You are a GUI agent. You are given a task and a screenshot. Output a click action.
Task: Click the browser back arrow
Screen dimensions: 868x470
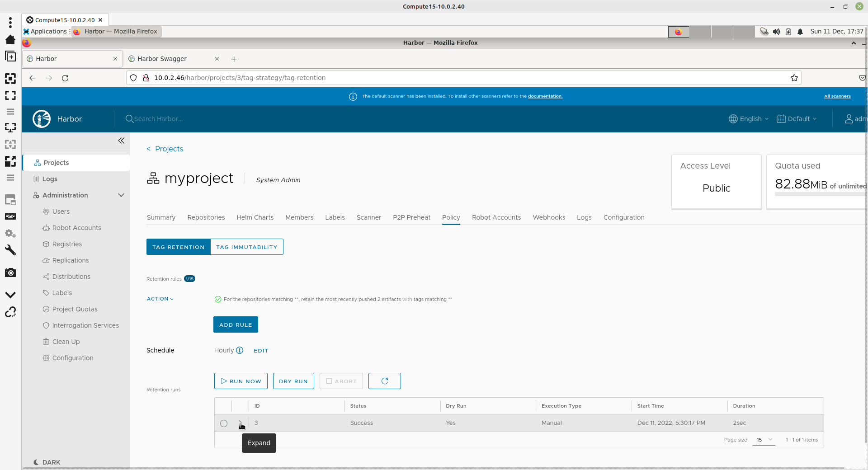coord(33,78)
